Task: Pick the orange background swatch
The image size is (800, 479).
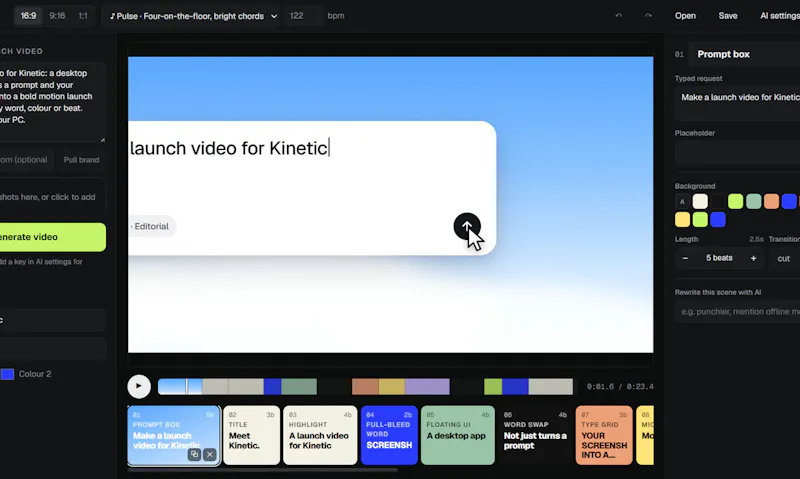Action: [x=771, y=201]
